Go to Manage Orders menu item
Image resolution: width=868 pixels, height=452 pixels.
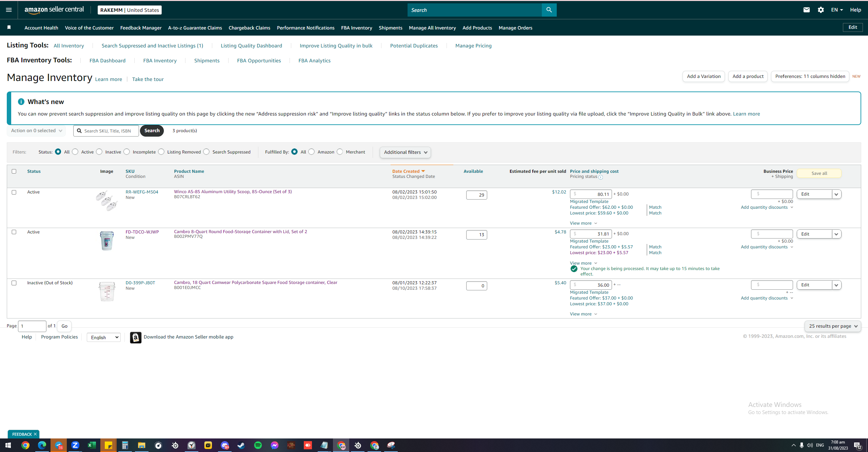click(515, 28)
